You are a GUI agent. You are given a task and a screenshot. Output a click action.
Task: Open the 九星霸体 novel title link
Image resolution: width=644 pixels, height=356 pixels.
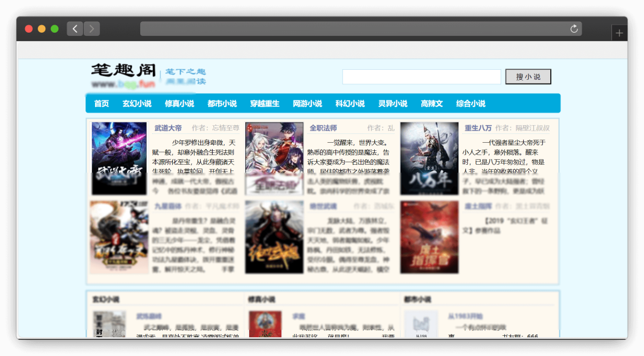[168, 206]
